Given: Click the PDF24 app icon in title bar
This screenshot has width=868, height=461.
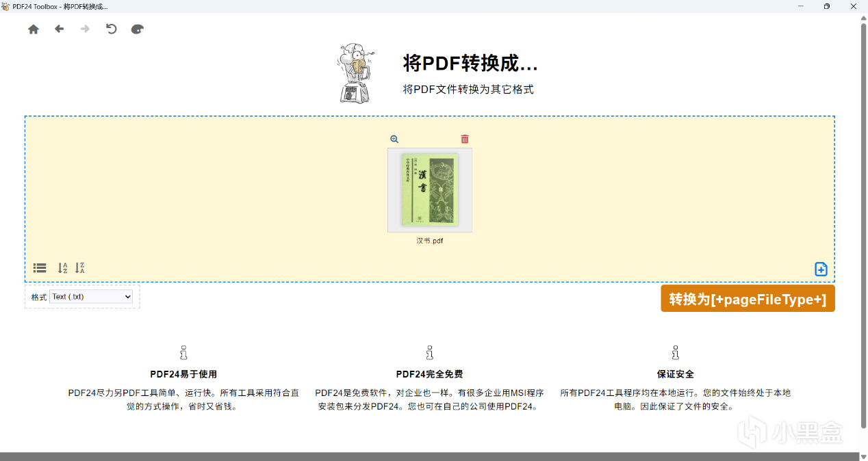Looking at the screenshot, I should tap(5, 6).
